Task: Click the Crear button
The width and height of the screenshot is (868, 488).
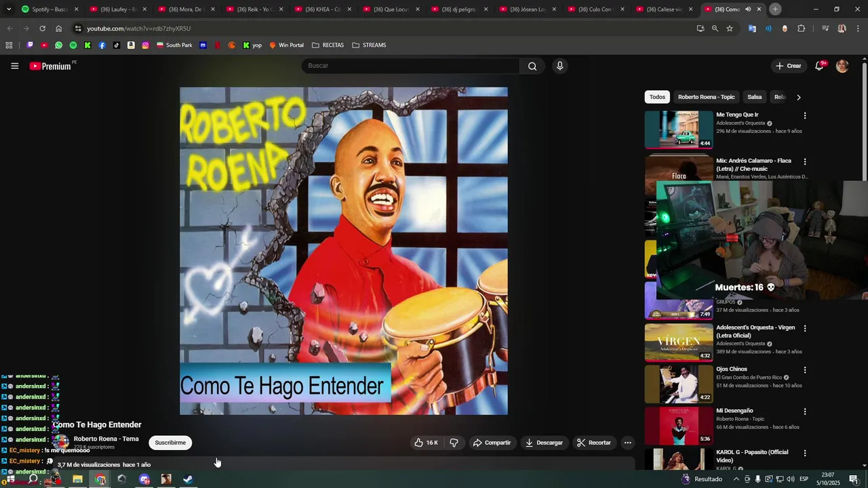Action: [788, 66]
